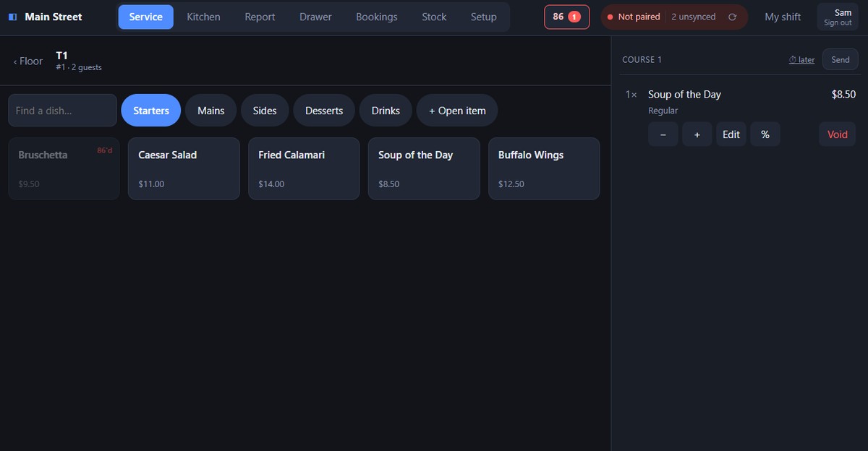Image resolution: width=868 pixels, height=451 pixels.
Task: Add Soup of the Day card
Action: coord(424,168)
